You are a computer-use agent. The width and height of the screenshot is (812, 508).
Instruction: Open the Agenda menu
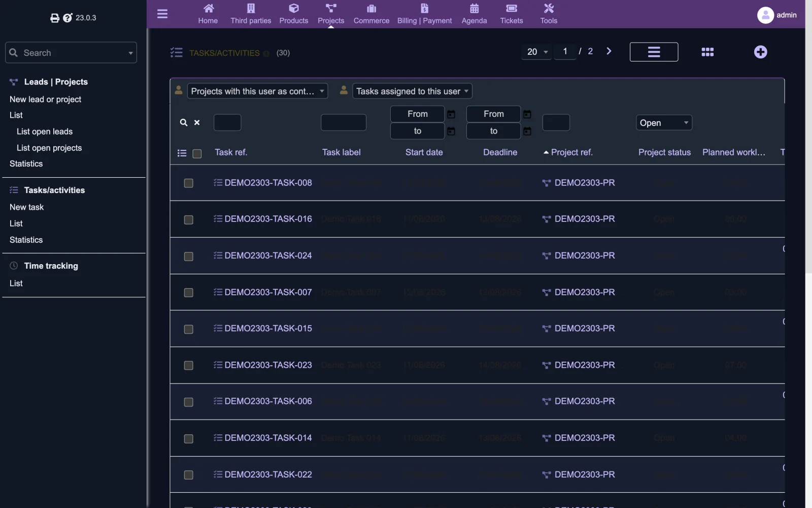[474, 14]
